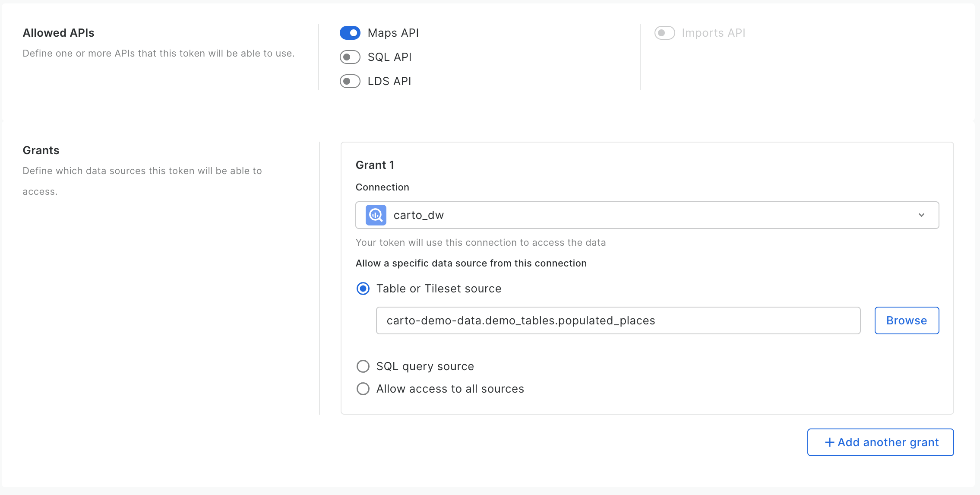Viewport: 980px width, 495px height.
Task: Enable the LDS API switch
Action: [x=350, y=81]
